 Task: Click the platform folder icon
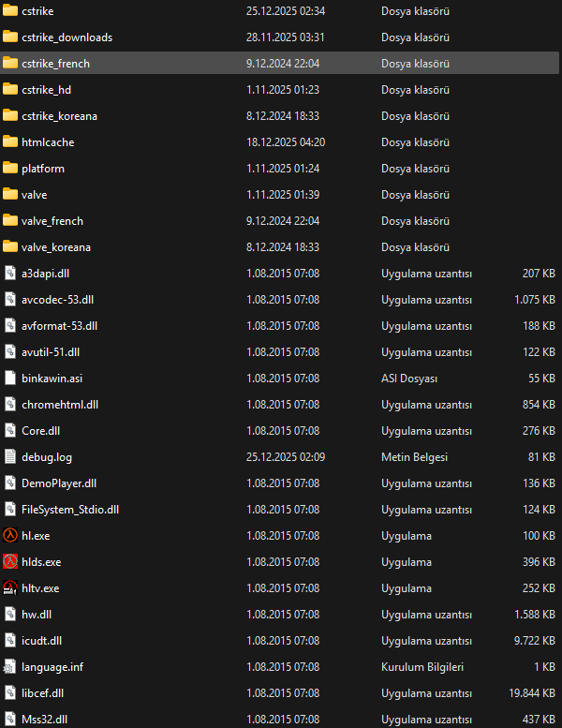tap(10, 168)
